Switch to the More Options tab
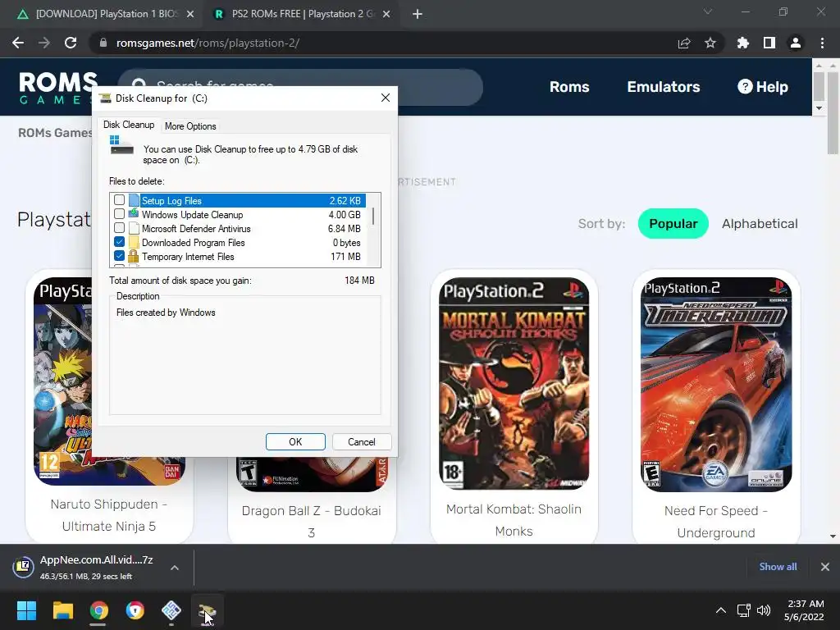This screenshot has width=840, height=630. [190, 126]
